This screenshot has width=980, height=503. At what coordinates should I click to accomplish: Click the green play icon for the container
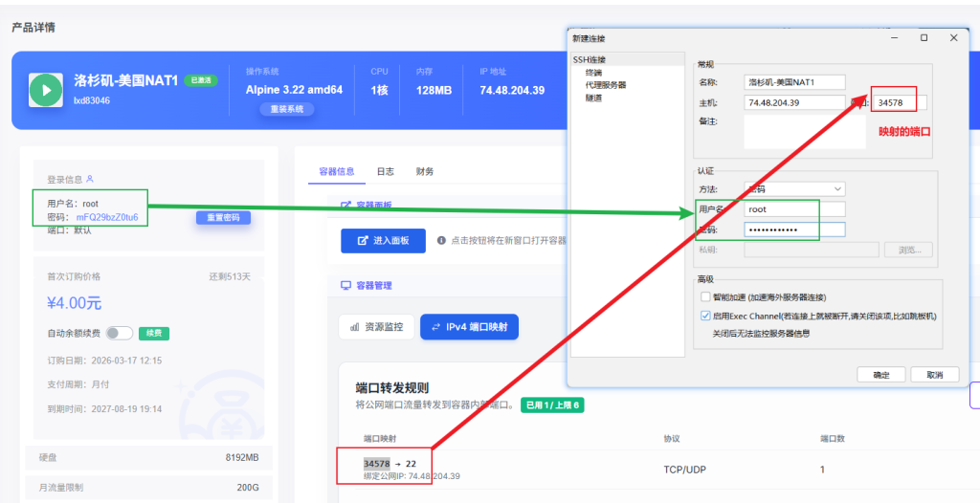[x=45, y=91]
